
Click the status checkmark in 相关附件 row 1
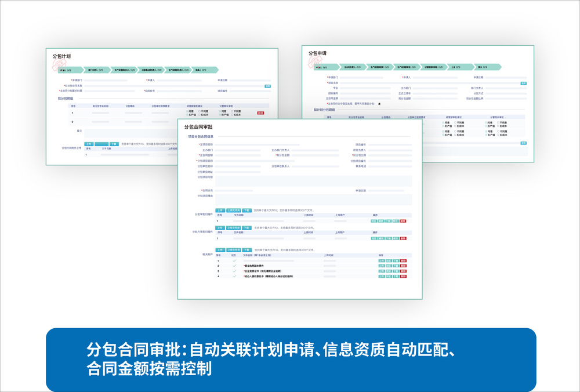(234, 261)
